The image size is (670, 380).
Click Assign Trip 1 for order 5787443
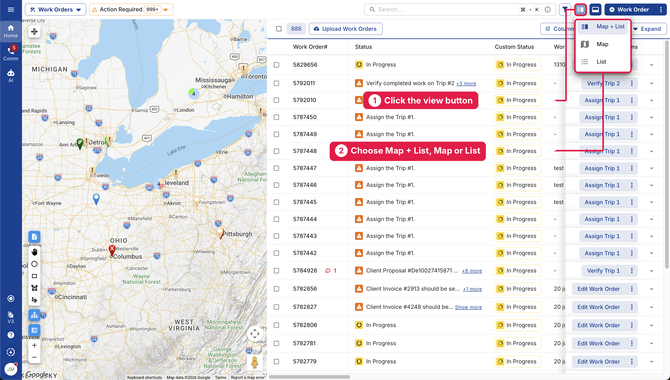[x=602, y=236]
